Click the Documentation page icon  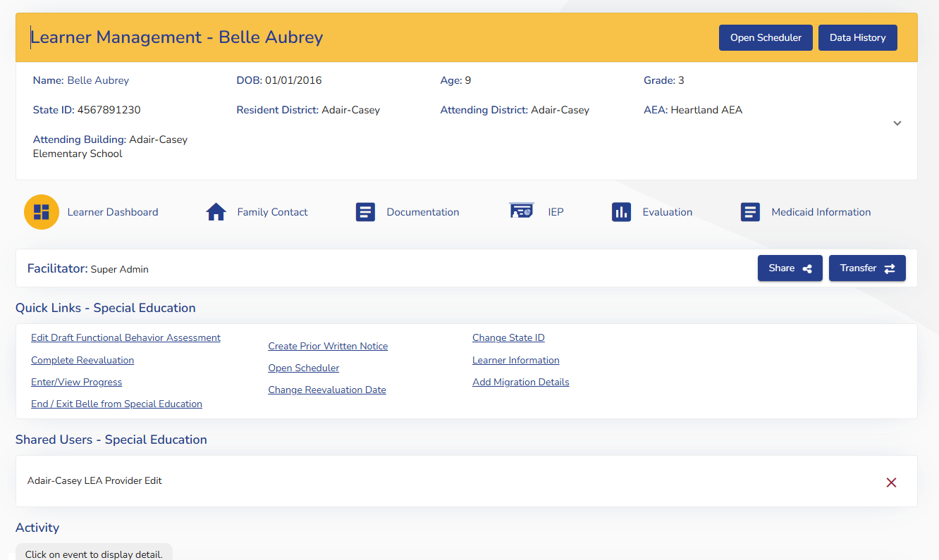(365, 212)
